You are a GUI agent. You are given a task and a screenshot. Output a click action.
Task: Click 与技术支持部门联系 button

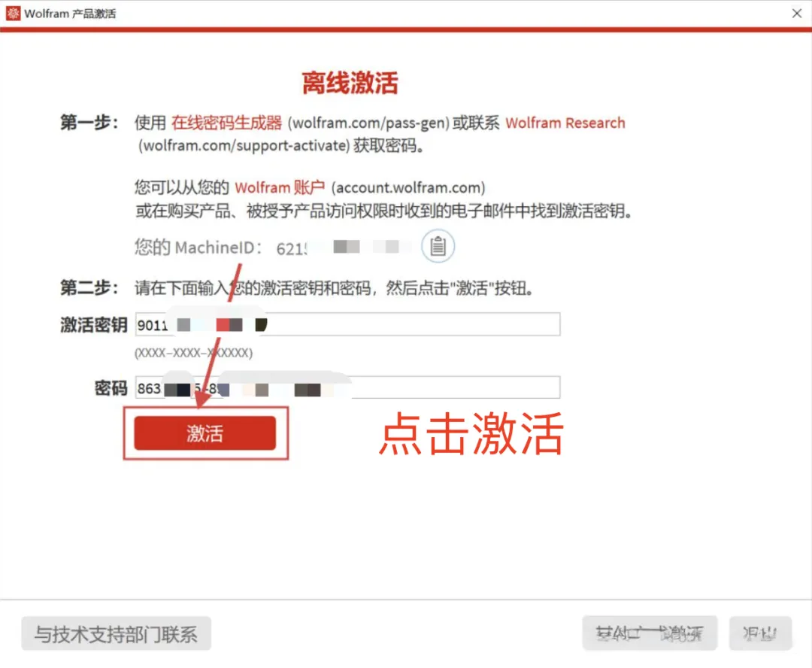coord(116,633)
